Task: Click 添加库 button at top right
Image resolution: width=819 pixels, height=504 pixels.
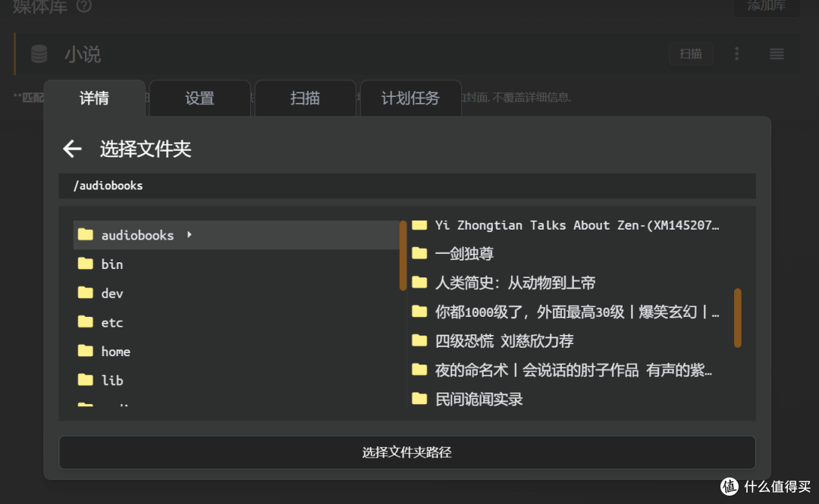Action: tap(766, 6)
